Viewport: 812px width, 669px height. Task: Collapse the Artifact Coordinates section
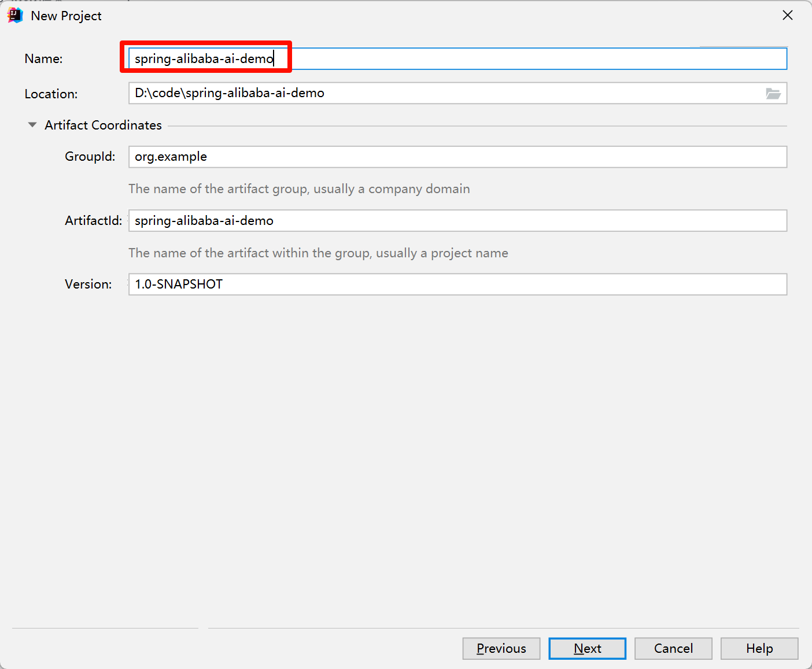[x=32, y=125]
